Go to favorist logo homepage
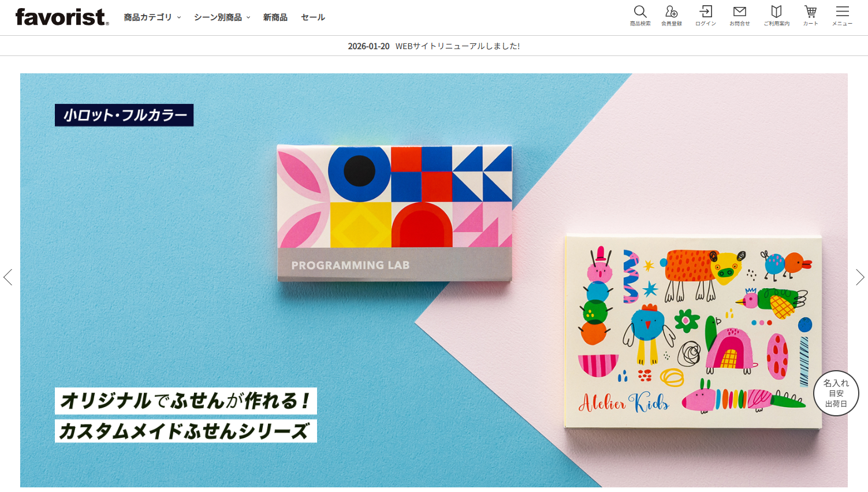 coord(62,17)
